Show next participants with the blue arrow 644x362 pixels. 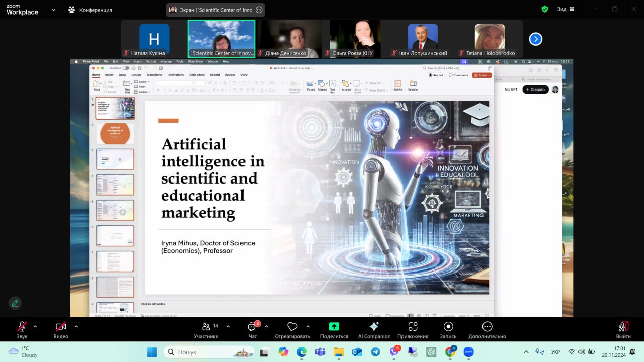[536, 39]
